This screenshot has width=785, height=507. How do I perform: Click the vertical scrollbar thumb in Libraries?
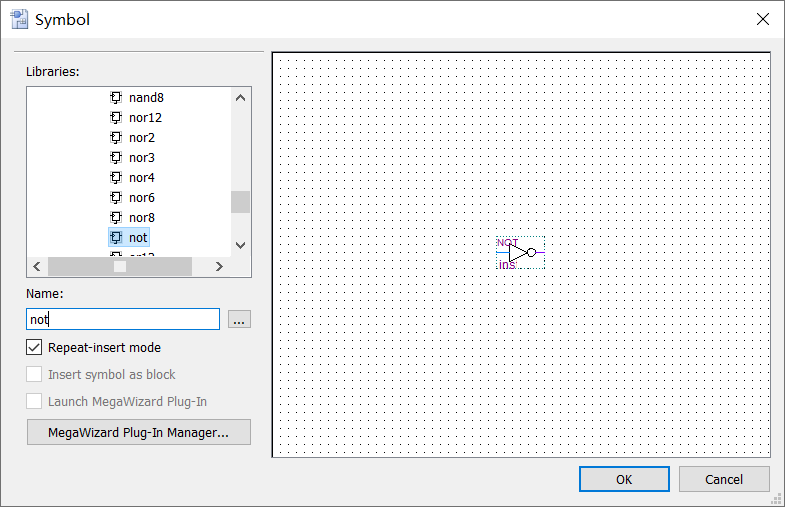[240, 202]
